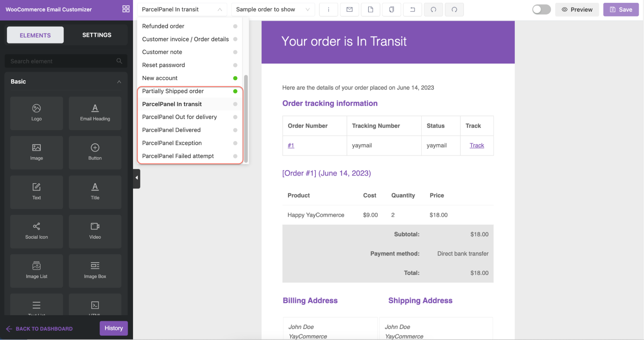Add the Button element
The width and height of the screenshot is (644, 340).
[x=95, y=153]
